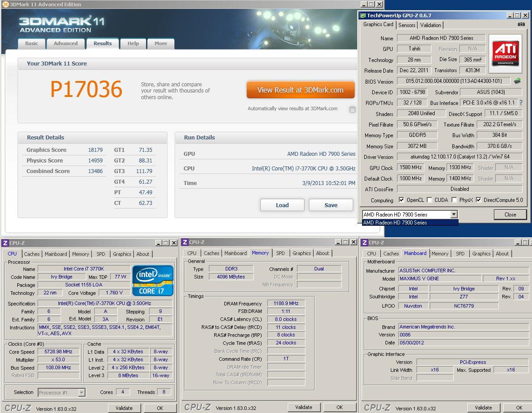Click the Driver Version field in GPU-Z
Screen dimensions: 532x413
[459, 157]
